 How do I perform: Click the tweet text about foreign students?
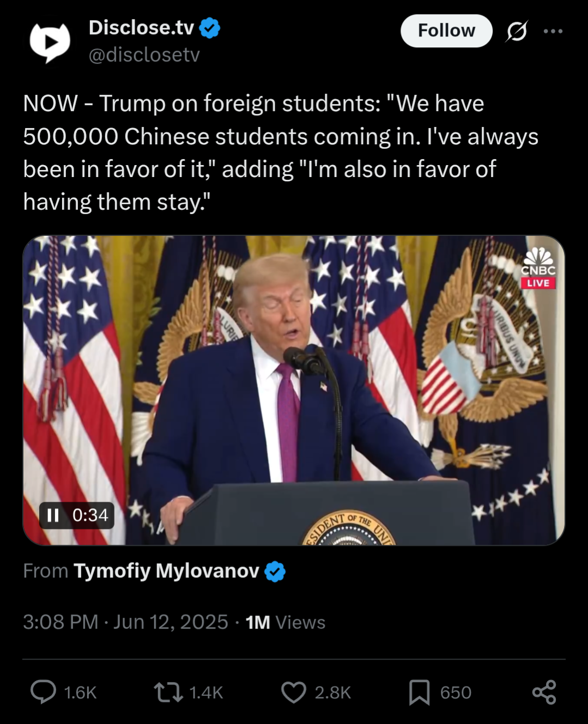tap(281, 153)
